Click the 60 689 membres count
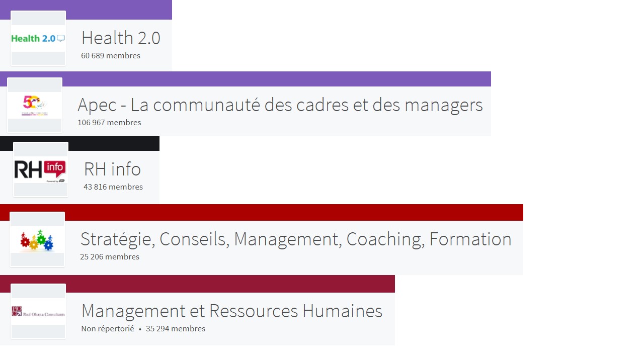 click(111, 56)
